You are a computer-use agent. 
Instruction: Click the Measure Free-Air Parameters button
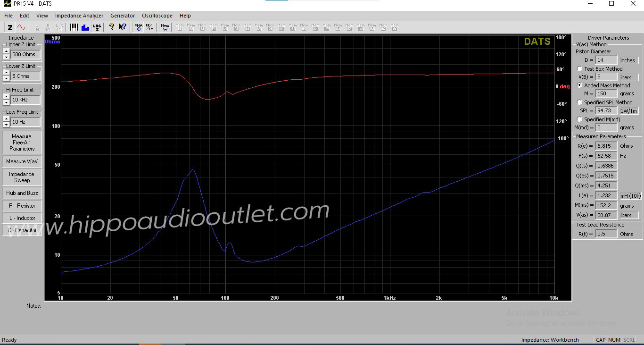22,143
